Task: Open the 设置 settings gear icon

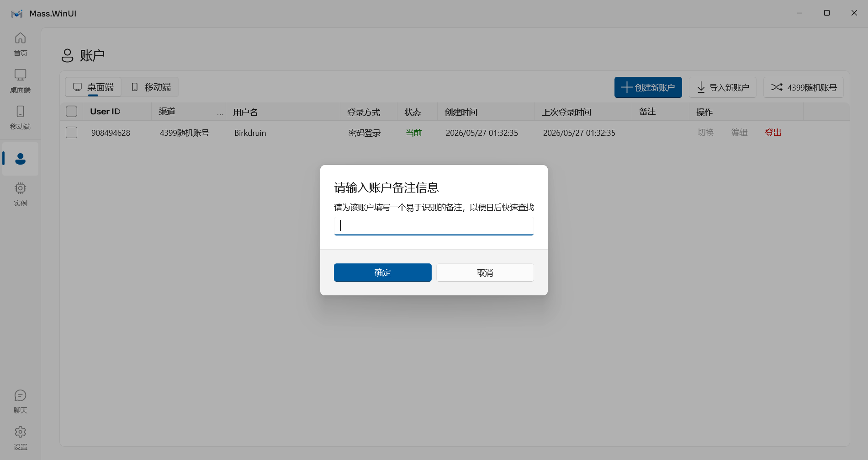Action: click(20, 438)
